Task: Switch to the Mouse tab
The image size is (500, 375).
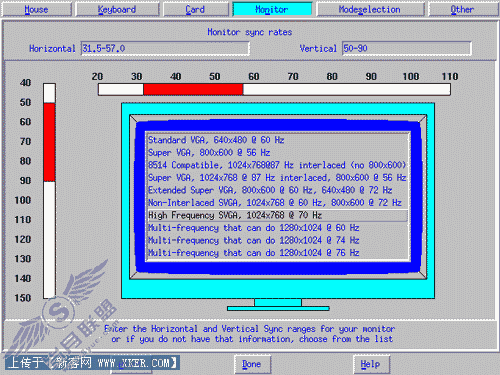Action: 36,9
